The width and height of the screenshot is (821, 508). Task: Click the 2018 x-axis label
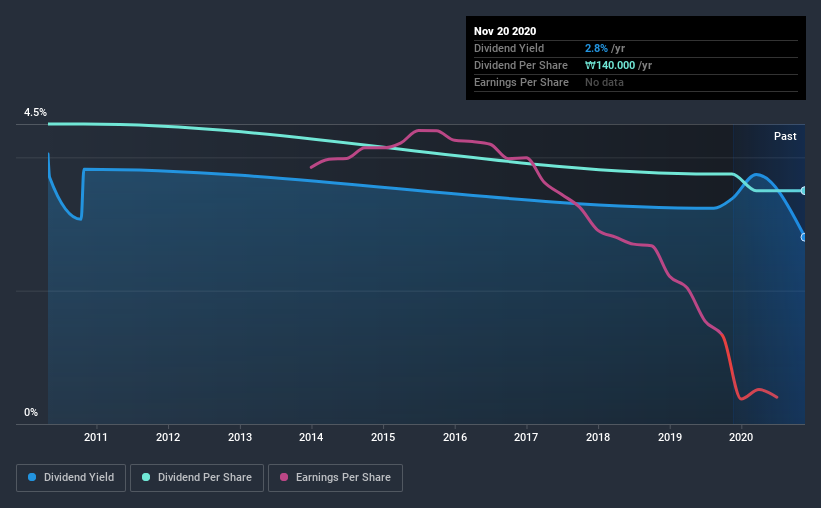coord(598,437)
